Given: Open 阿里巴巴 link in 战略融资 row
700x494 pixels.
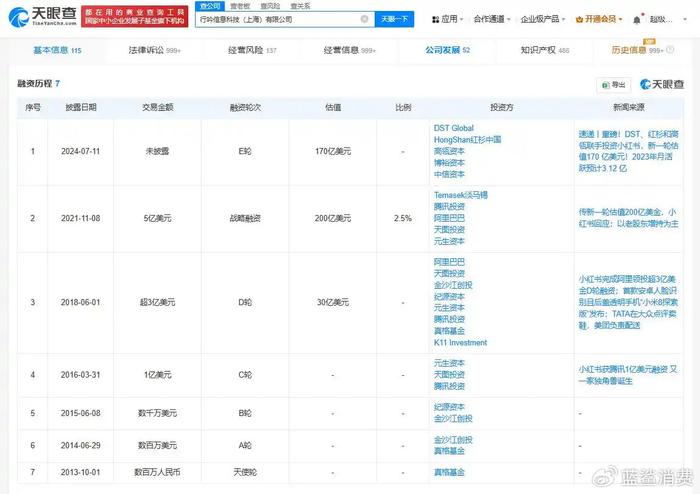Looking at the screenshot, I should pyautogui.click(x=449, y=218).
